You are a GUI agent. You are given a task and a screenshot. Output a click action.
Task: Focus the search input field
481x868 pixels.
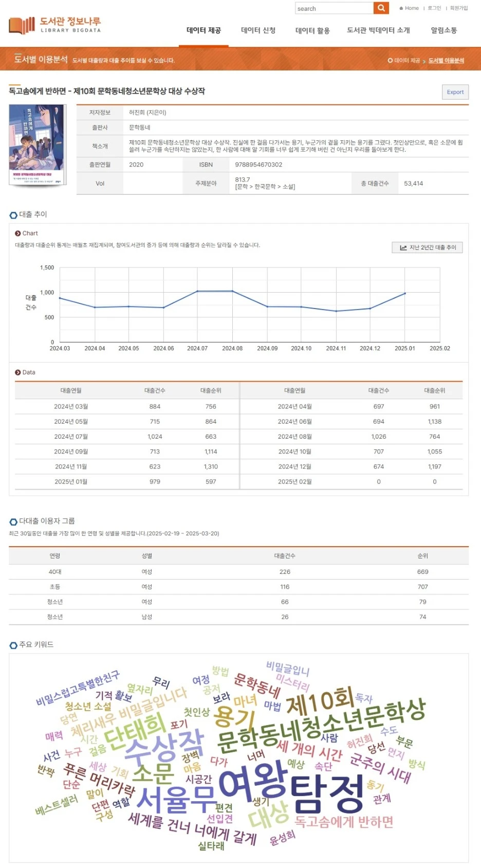point(334,8)
